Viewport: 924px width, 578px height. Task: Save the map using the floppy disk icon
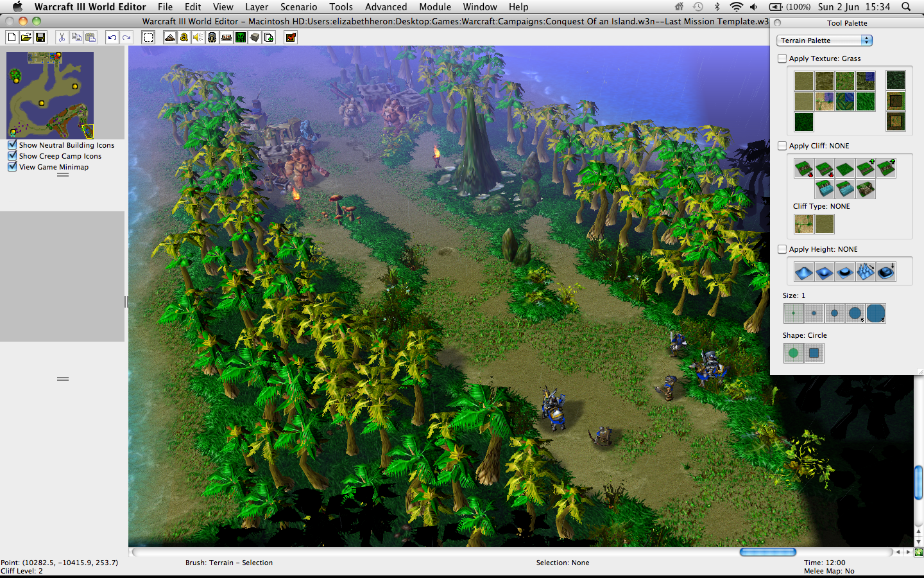point(40,37)
